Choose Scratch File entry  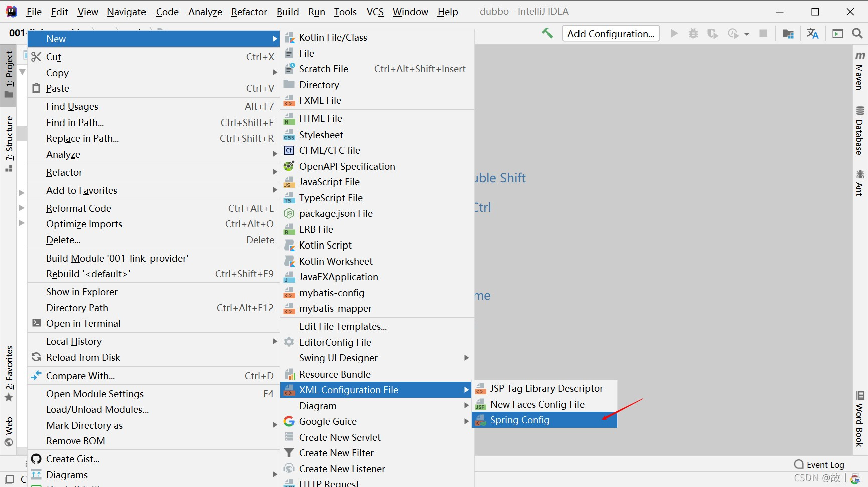pyautogui.click(x=377, y=69)
